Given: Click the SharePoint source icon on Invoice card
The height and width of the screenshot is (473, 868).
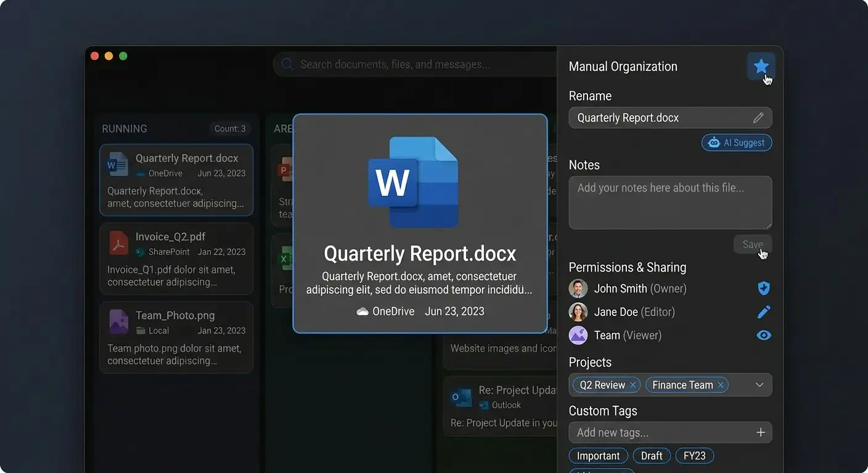Looking at the screenshot, I should pyautogui.click(x=141, y=252).
